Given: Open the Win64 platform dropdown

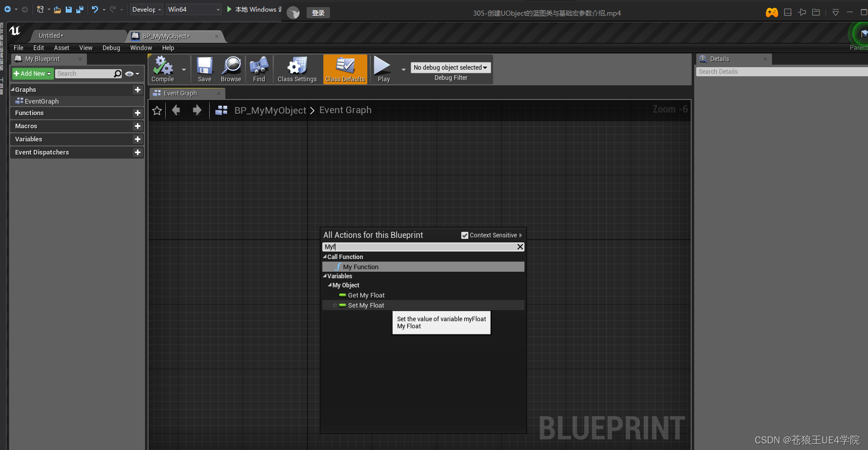Looking at the screenshot, I should tap(194, 9).
